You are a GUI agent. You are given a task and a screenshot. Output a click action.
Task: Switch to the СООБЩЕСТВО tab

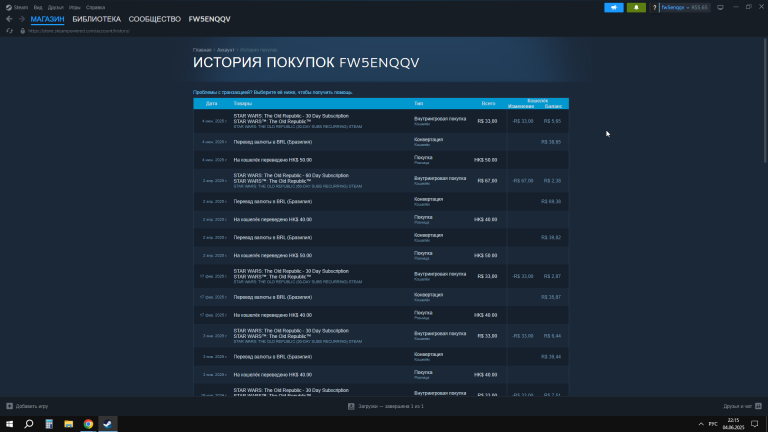(x=155, y=19)
